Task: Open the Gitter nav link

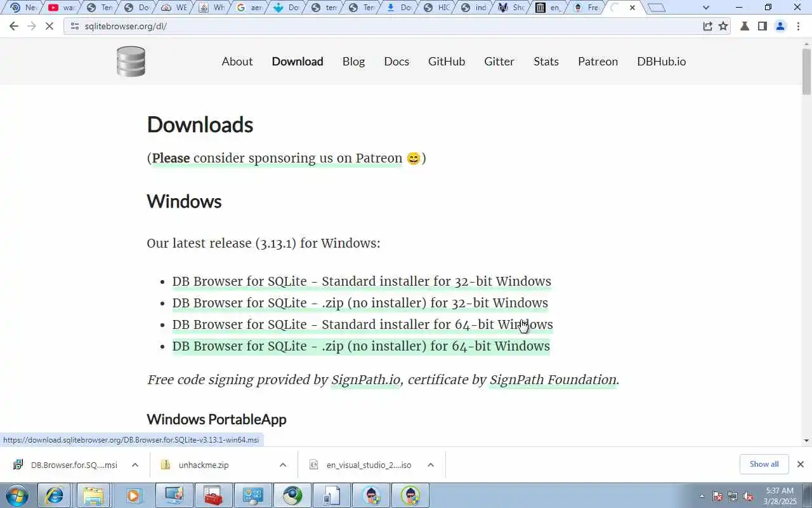Action: coord(499,62)
